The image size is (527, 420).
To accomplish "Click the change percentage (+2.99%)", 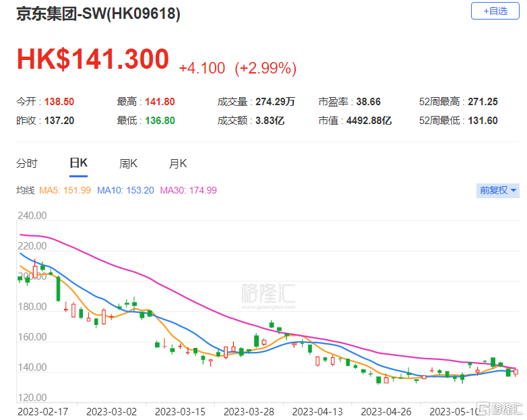I will click(x=266, y=68).
